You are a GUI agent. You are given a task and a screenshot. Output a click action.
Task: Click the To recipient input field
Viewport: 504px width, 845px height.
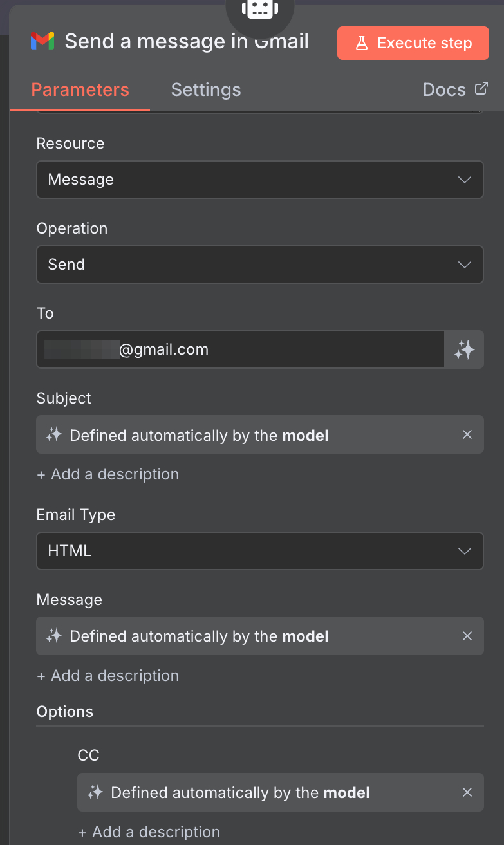[x=238, y=349]
